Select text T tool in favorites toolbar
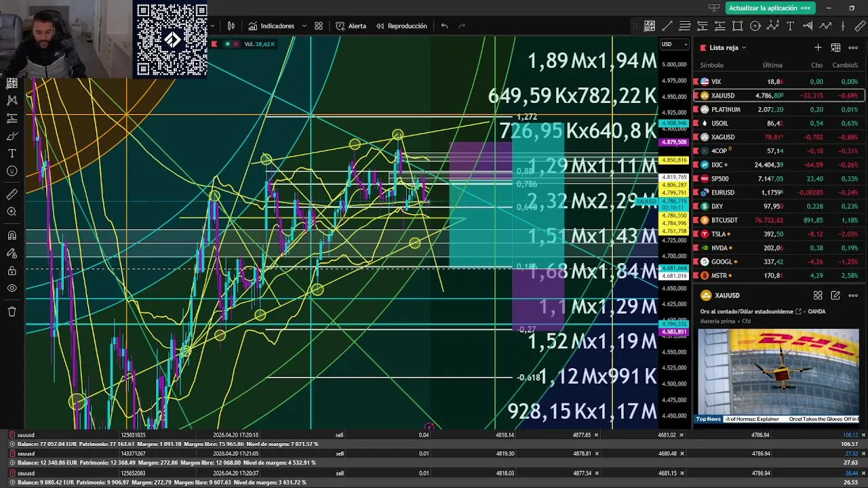This screenshot has width=868, height=488. point(790,26)
